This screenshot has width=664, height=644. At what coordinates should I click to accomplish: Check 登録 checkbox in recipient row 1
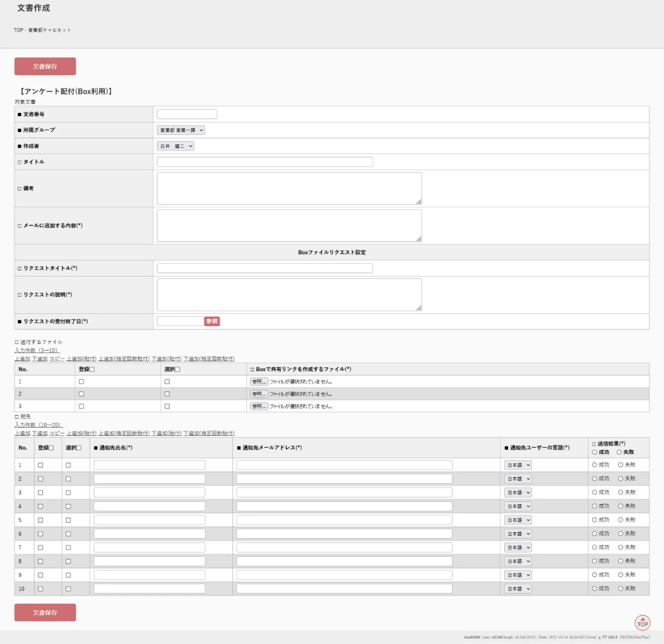coord(40,465)
